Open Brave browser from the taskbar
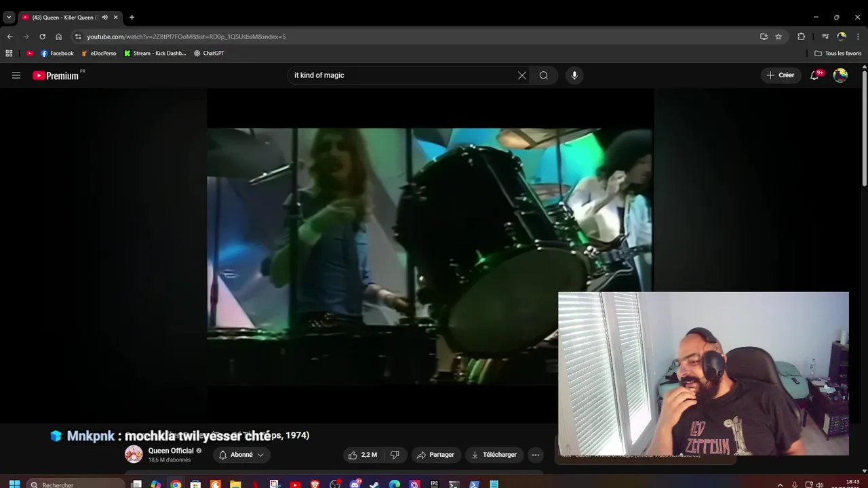This screenshot has width=868, height=488. point(315,485)
